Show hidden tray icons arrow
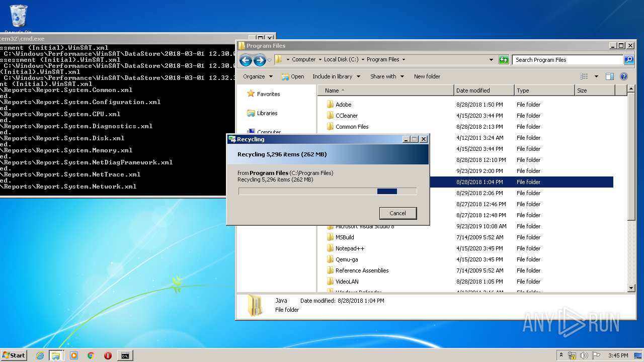The width and height of the screenshot is (644, 362). click(561, 355)
